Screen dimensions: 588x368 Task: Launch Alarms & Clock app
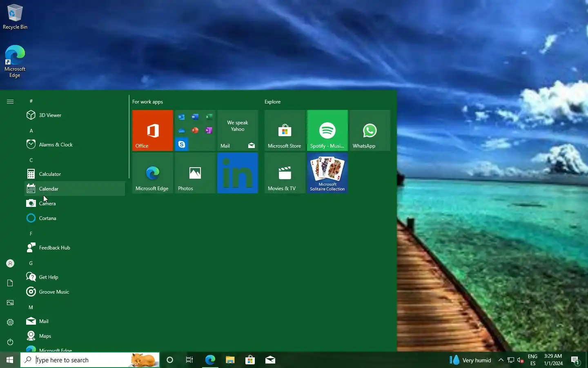click(x=75, y=145)
